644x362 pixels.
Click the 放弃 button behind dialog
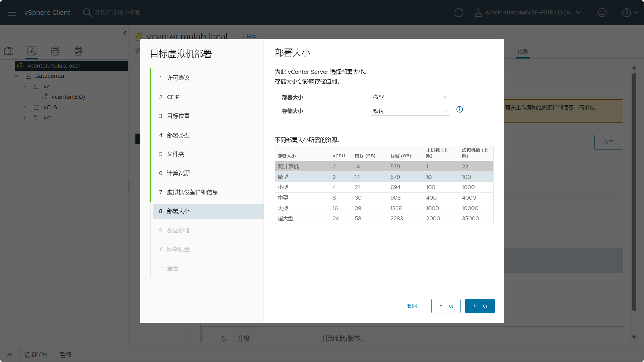(x=608, y=142)
